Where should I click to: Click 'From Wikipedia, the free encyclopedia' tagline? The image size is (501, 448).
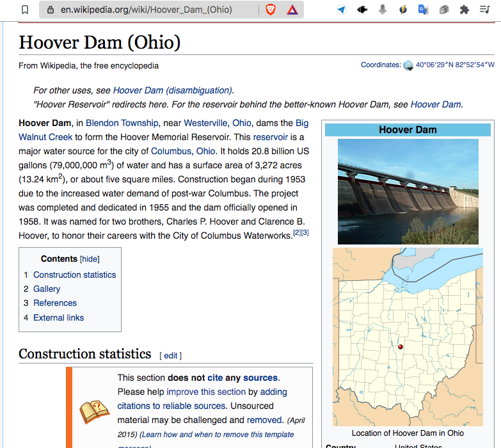pos(88,66)
